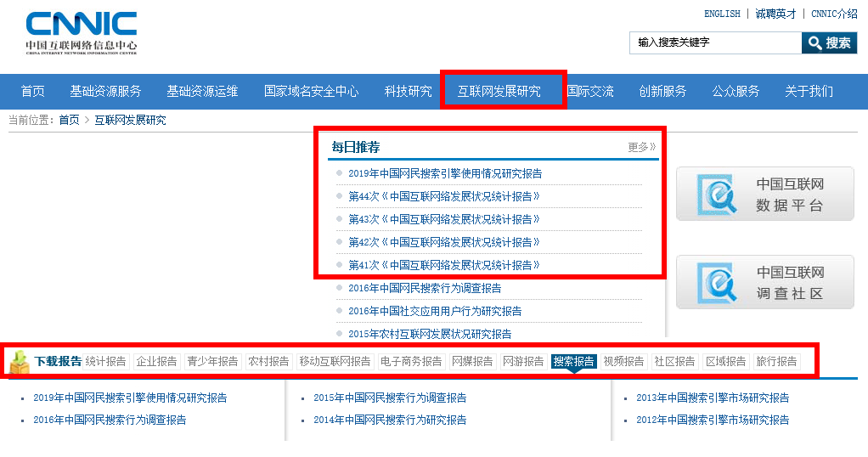Open 2016年中国网民搜索行为调查报告 in download list
Viewport: 868px width, 457px height.
pyautogui.click(x=110, y=420)
